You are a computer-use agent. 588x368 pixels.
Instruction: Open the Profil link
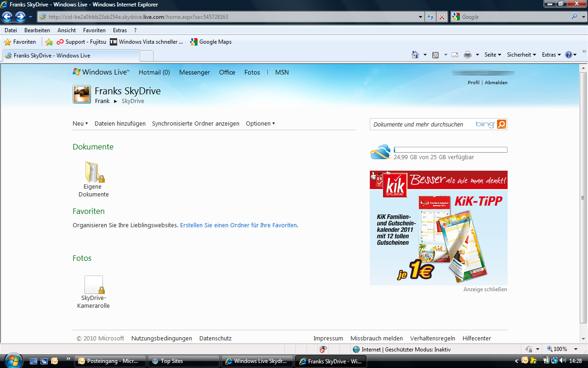pyautogui.click(x=474, y=83)
